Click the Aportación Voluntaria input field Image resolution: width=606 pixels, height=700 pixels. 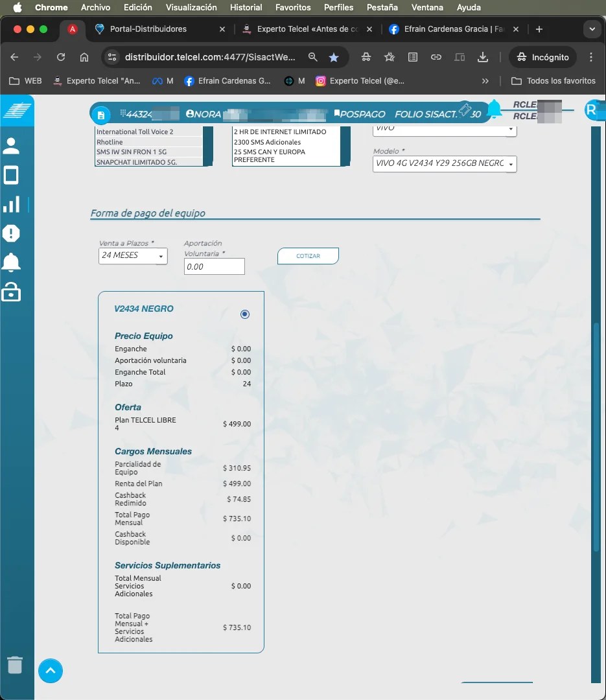[x=215, y=266]
